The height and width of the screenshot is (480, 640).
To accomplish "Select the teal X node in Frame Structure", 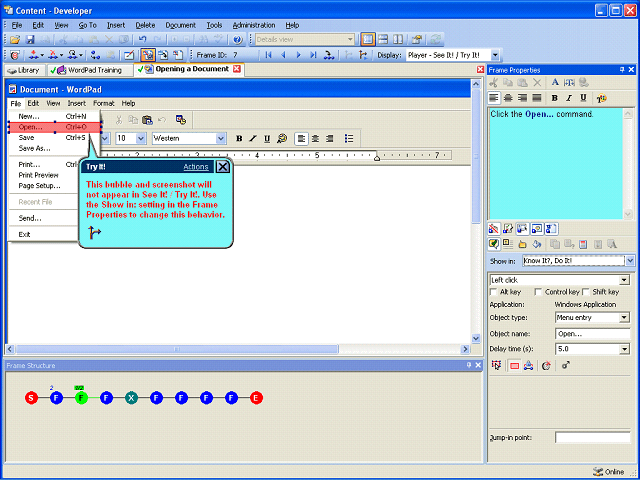I will 131,398.
